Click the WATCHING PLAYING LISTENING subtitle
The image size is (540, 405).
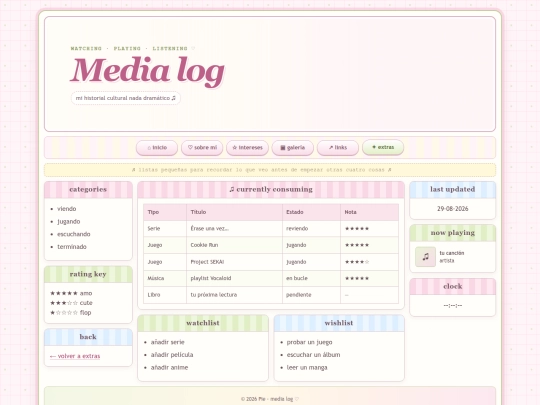point(133,49)
